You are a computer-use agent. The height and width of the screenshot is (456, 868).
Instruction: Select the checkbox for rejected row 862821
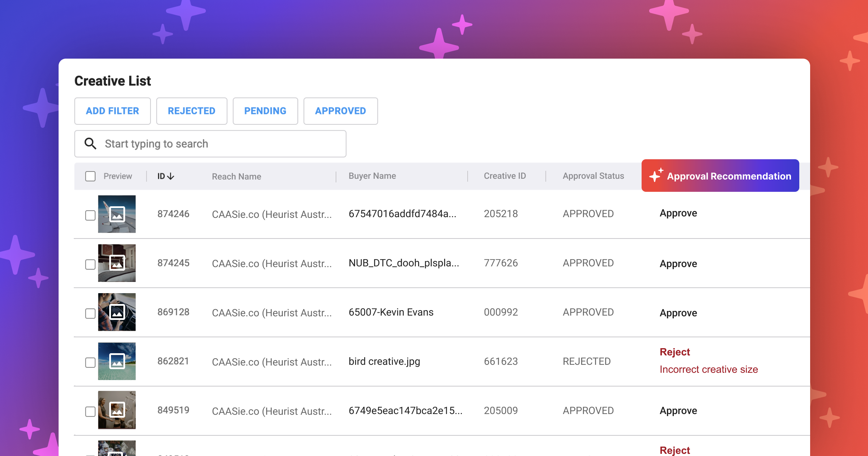pos(90,362)
